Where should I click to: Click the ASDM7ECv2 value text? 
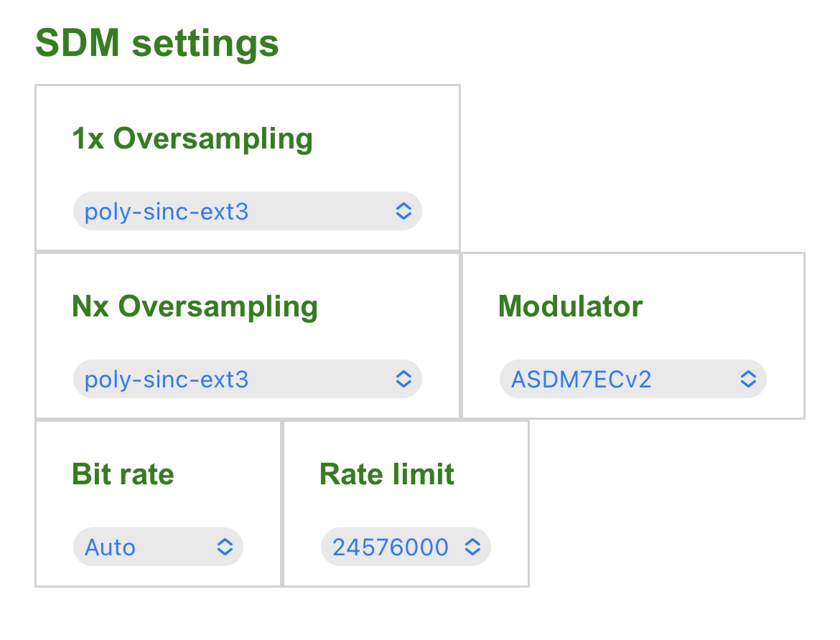[582, 380]
